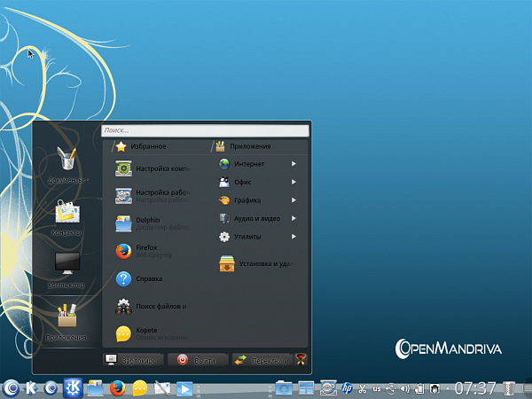
Task: Open the volume speaker tray icon
Action: pyautogui.click(x=405, y=388)
